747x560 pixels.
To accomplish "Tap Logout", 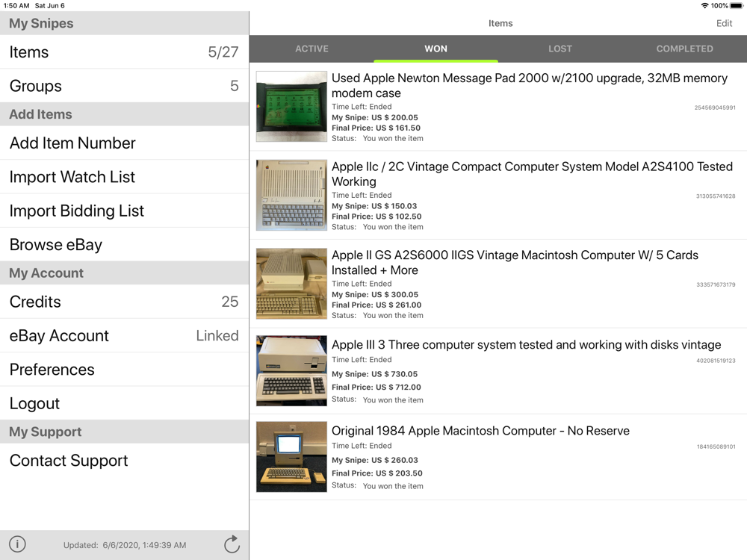I will coord(124,403).
